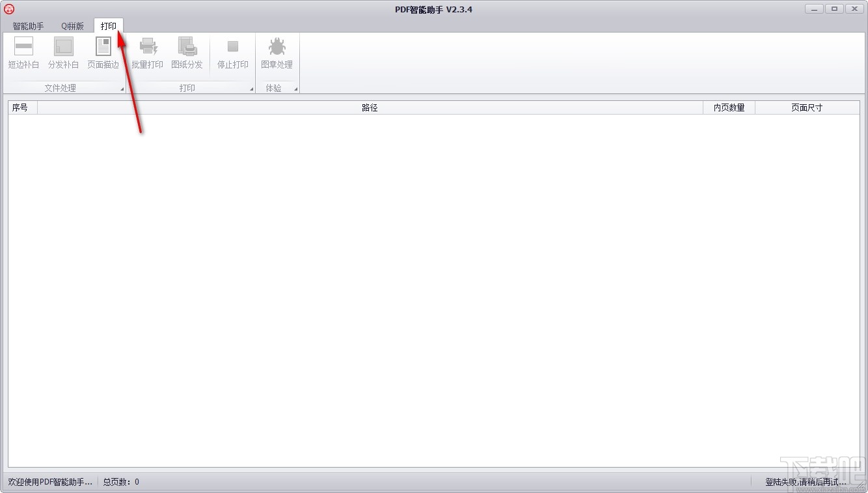This screenshot has width=868, height=493.
Task: Click the 序号 column header
Action: [x=21, y=107]
